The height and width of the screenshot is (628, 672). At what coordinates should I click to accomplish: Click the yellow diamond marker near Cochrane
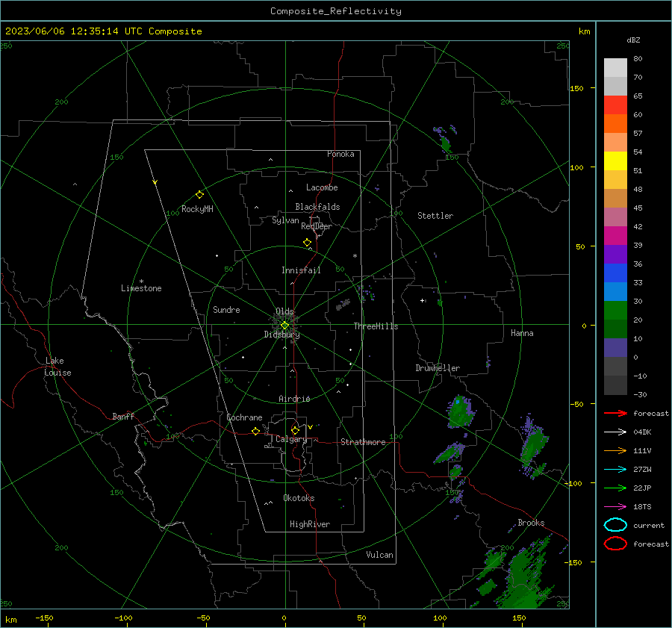[255, 431]
